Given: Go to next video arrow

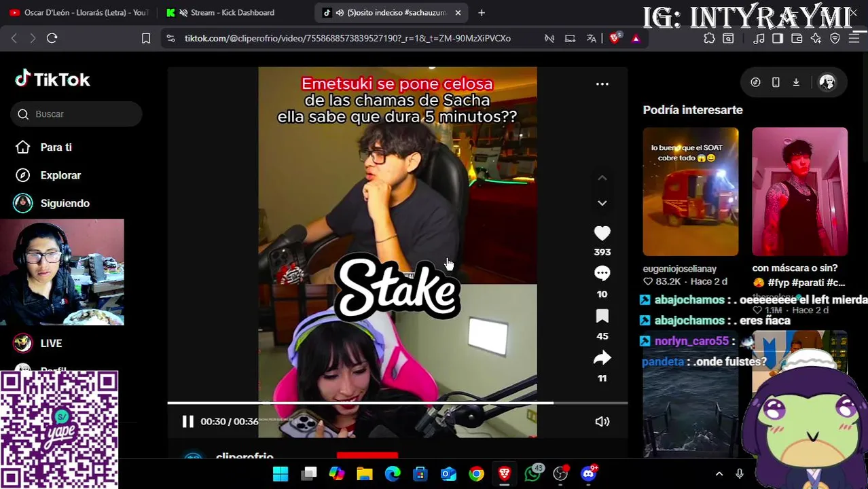Looking at the screenshot, I should click(602, 203).
